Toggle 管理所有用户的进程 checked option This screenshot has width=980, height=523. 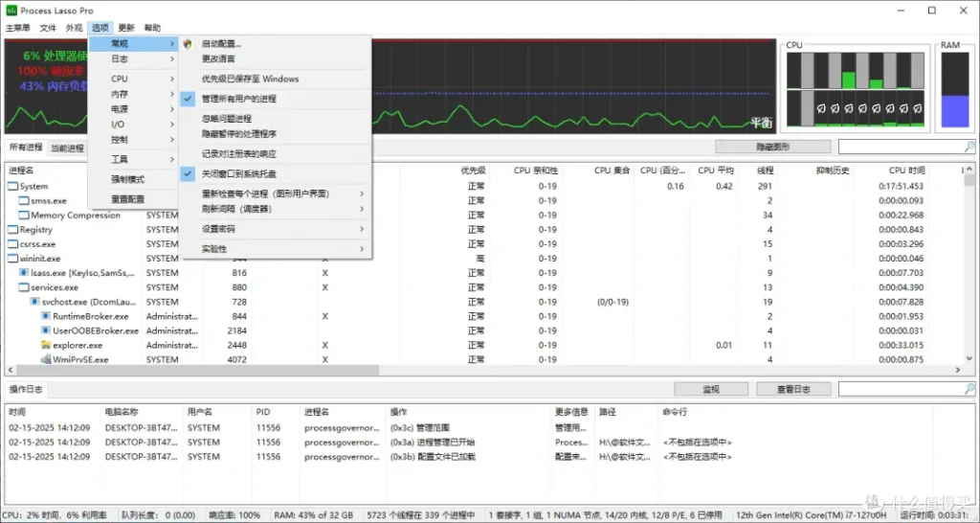click(276, 99)
